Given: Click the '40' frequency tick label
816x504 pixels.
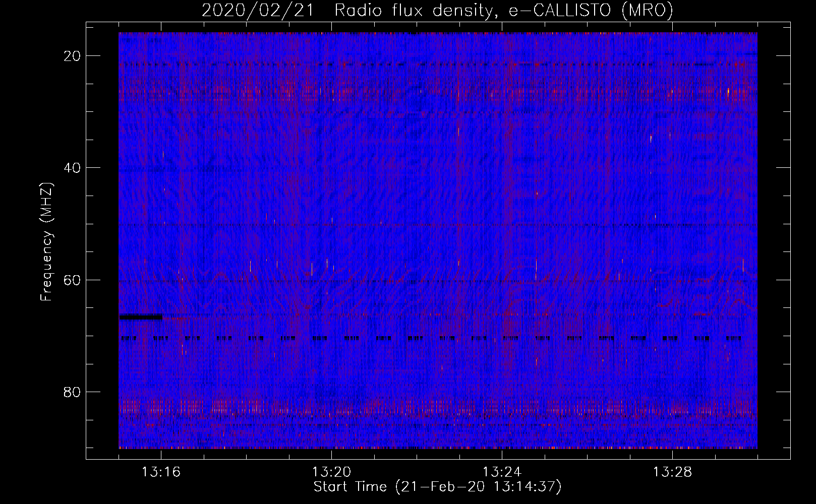Looking at the screenshot, I should pyautogui.click(x=72, y=168).
